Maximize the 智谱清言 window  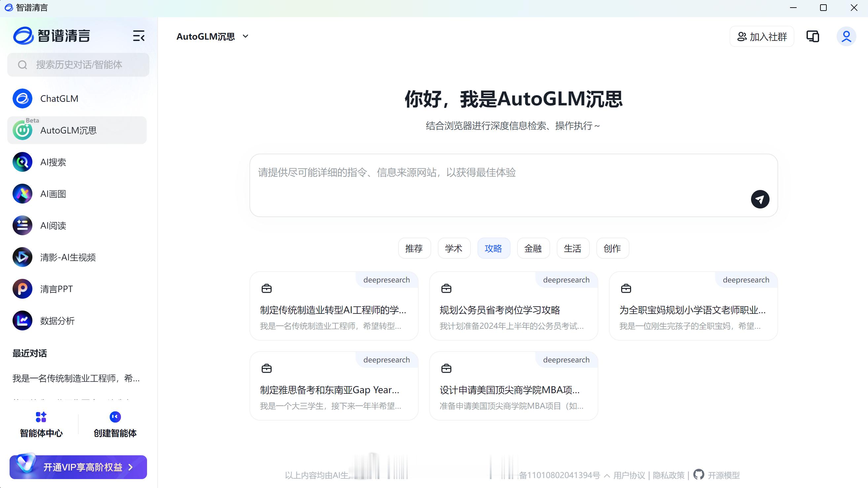coord(823,8)
